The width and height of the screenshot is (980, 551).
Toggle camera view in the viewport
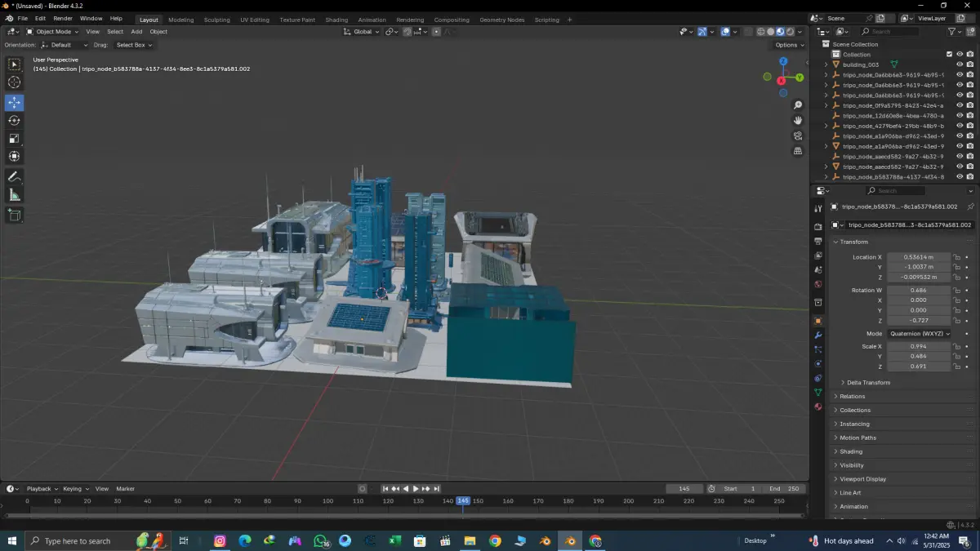pos(798,136)
